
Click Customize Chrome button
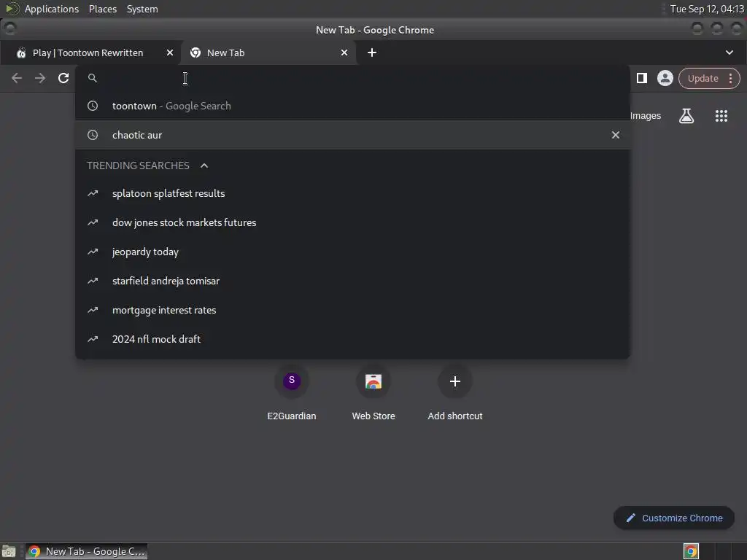(x=674, y=518)
